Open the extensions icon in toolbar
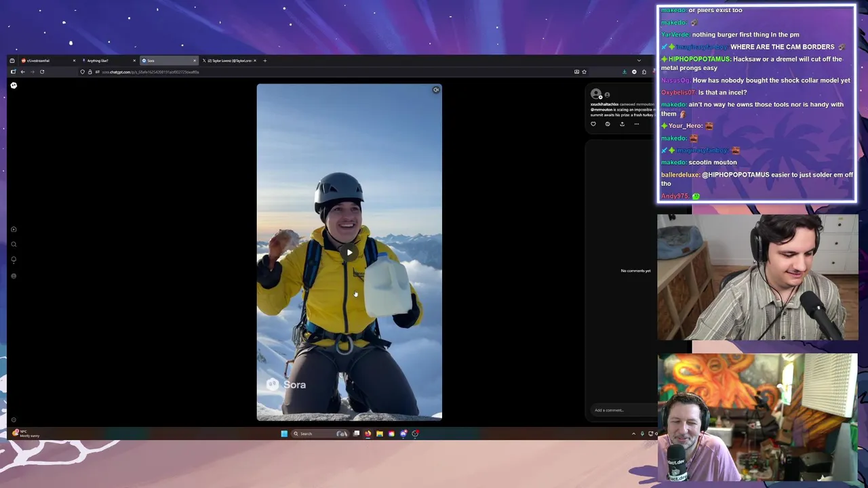Image resolution: width=868 pixels, height=488 pixels. point(644,72)
